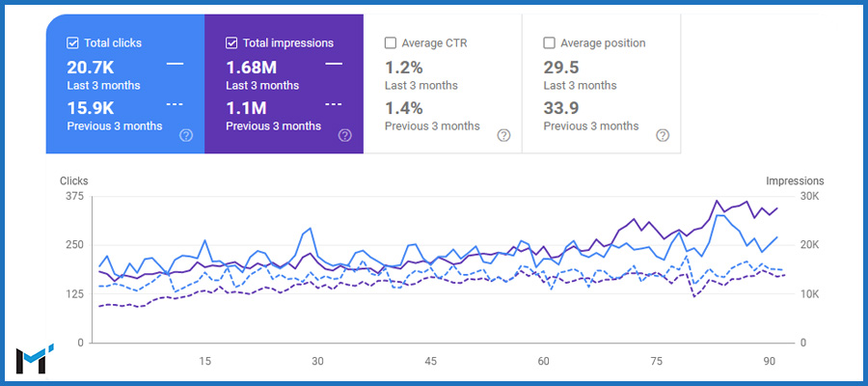This screenshot has height=386, width=868.
Task: Open help icon on Total impressions card
Action: 345,135
